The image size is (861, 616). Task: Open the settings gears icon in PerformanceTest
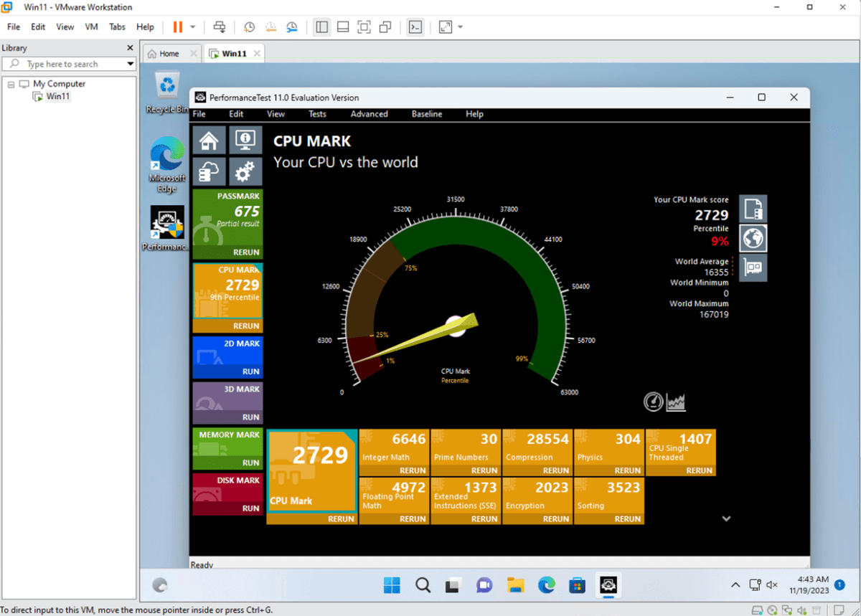[245, 172]
